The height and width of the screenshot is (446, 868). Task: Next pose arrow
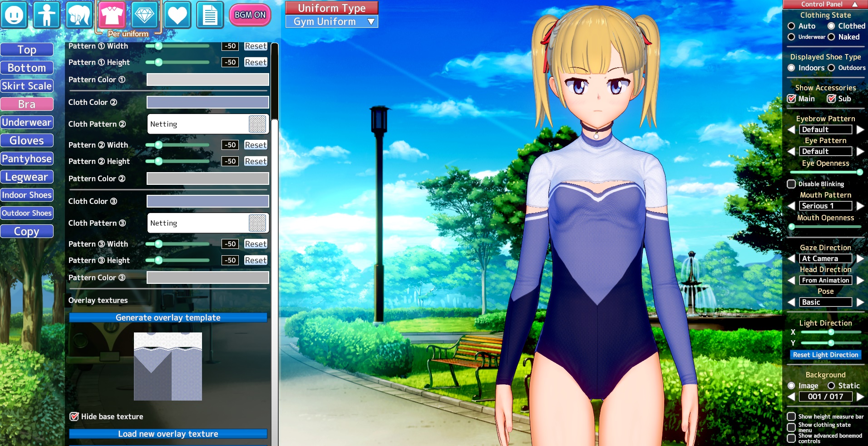point(860,302)
